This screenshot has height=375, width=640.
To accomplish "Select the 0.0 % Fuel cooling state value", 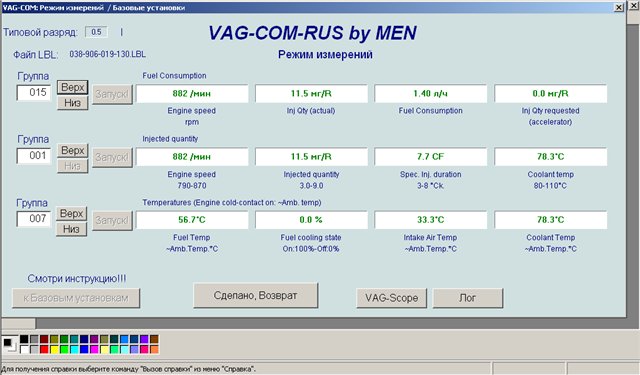I will click(x=311, y=220).
